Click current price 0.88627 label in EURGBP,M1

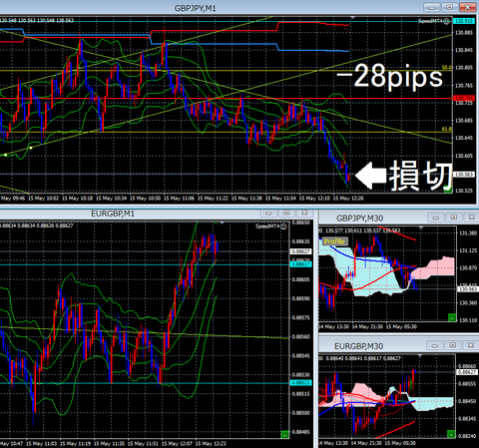301,251
